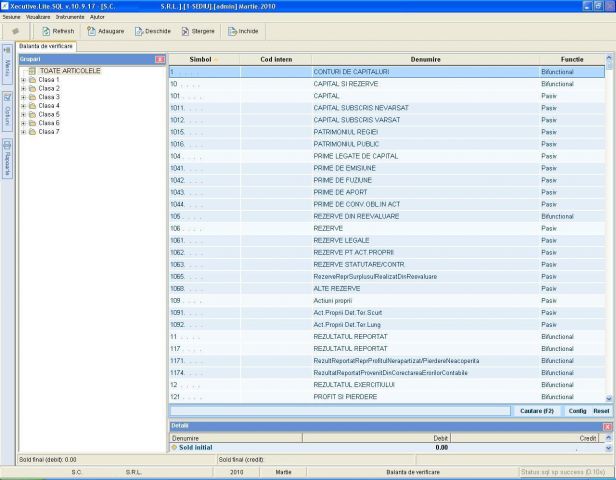Screen dimensions: 616x480
Task: Open the Ajutor menu
Action: (x=97, y=17)
